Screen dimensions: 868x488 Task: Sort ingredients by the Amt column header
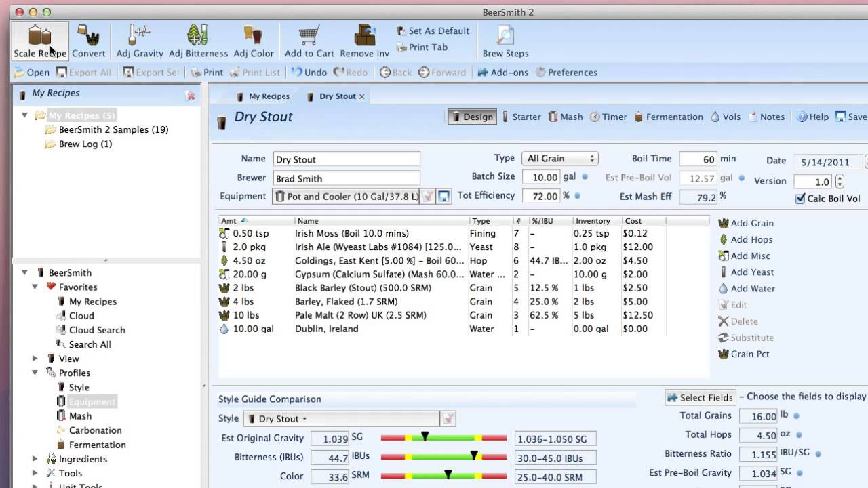pos(256,221)
